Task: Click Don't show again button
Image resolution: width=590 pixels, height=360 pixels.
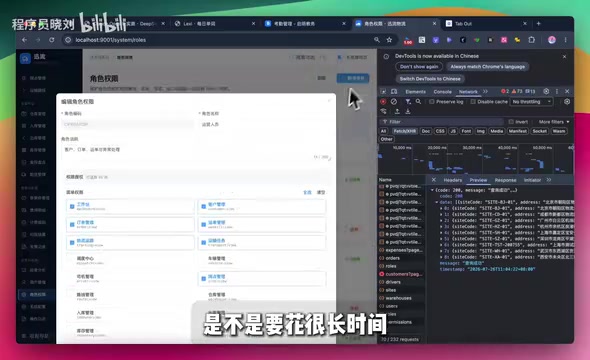Action: coord(419,67)
